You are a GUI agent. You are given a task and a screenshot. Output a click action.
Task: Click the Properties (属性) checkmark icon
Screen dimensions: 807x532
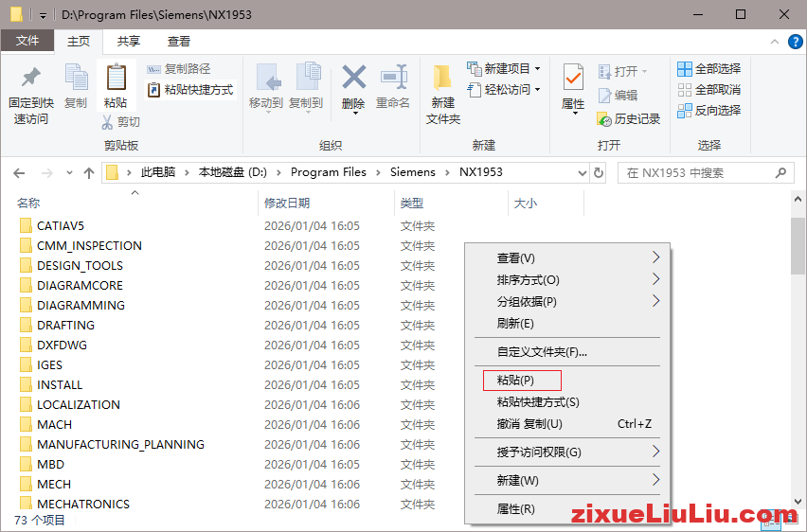pos(573,79)
